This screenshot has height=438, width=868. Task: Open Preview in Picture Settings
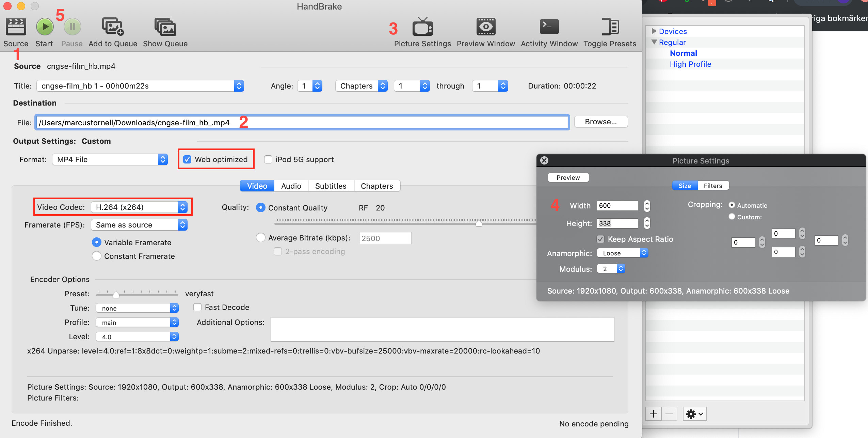(568, 177)
